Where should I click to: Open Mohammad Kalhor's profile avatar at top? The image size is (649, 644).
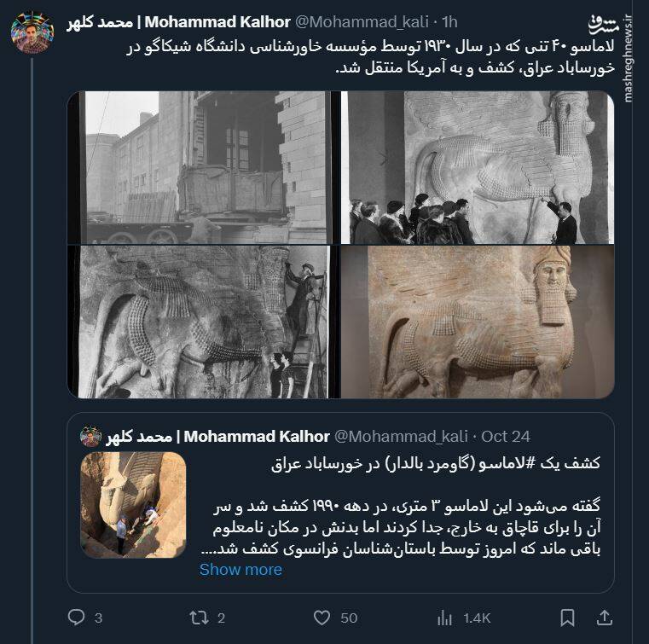pos(32,32)
